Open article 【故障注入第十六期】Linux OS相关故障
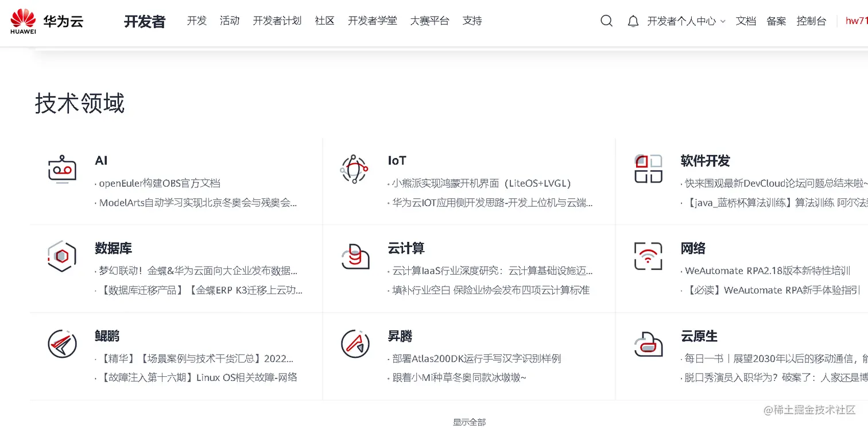 [x=198, y=377]
